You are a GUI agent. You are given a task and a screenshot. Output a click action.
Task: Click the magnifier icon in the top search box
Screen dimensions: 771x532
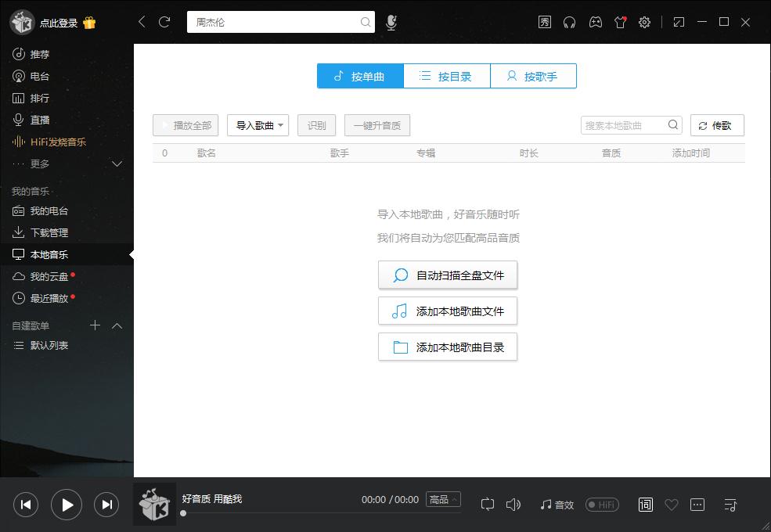[366, 22]
